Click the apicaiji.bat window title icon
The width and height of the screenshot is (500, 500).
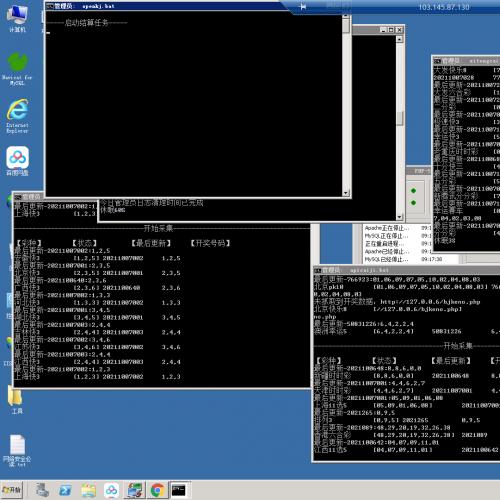click(318, 270)
